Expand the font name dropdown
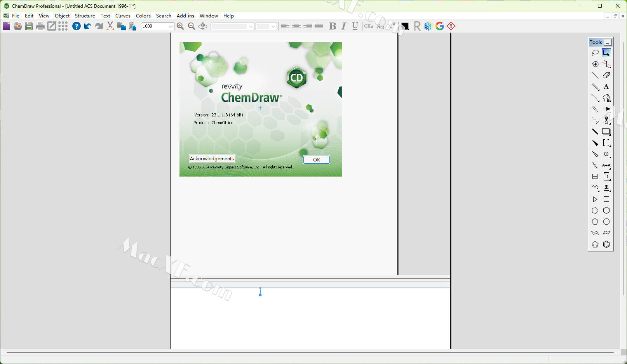Image resolution: width=627 pixels, height=364 pixels. 251,26
